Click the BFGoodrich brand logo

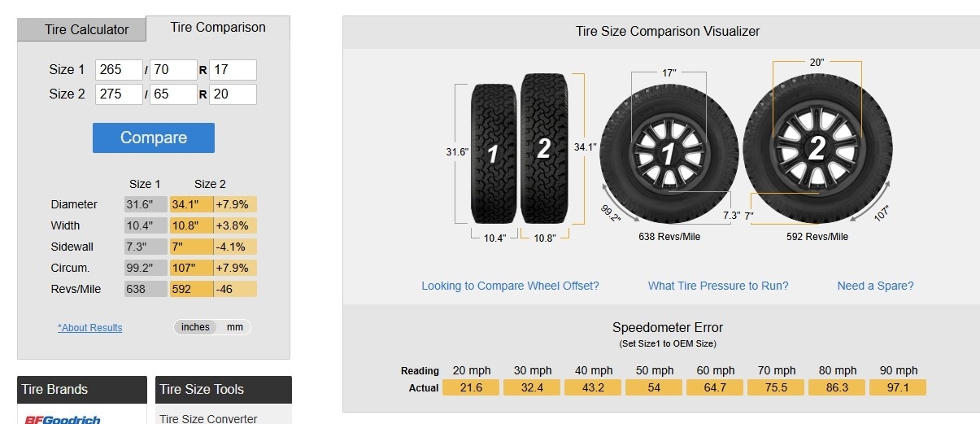(62, 419)
